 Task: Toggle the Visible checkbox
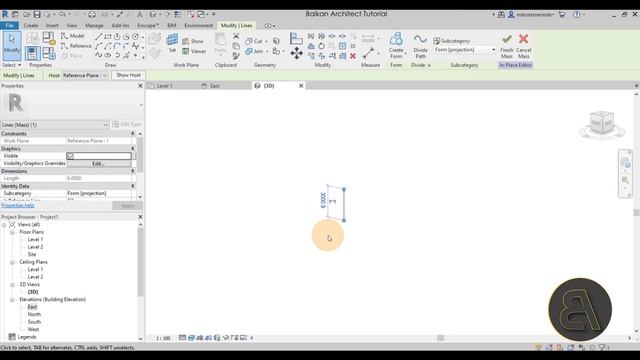click(x=70, y=156)
